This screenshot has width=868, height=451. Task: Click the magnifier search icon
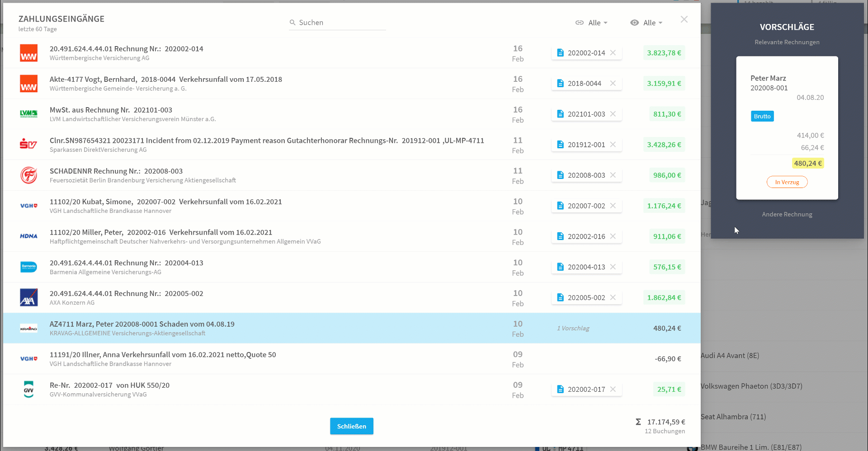(x=292, y=23)
